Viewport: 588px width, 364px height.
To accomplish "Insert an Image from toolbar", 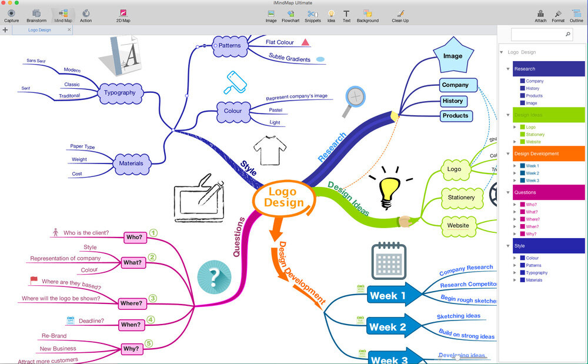I will click(270, 16).
